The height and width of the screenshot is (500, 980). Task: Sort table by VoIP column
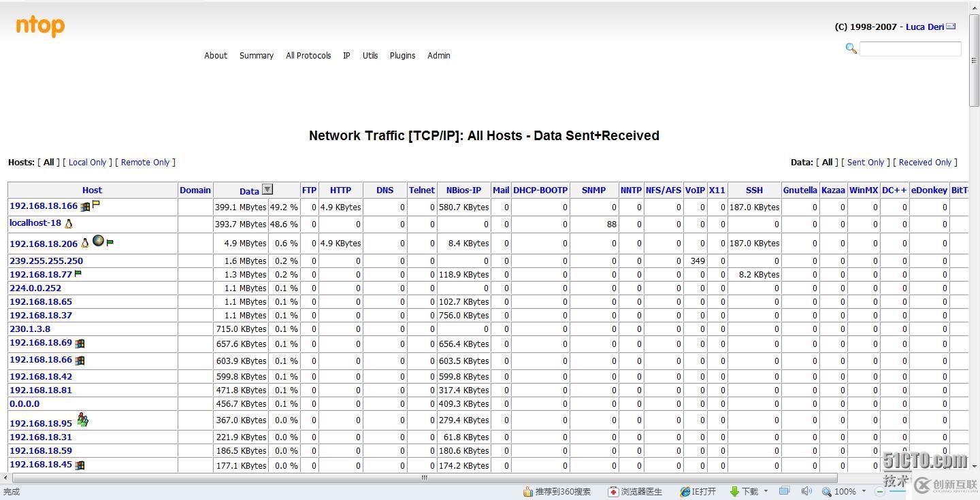(x=695, y=190)
